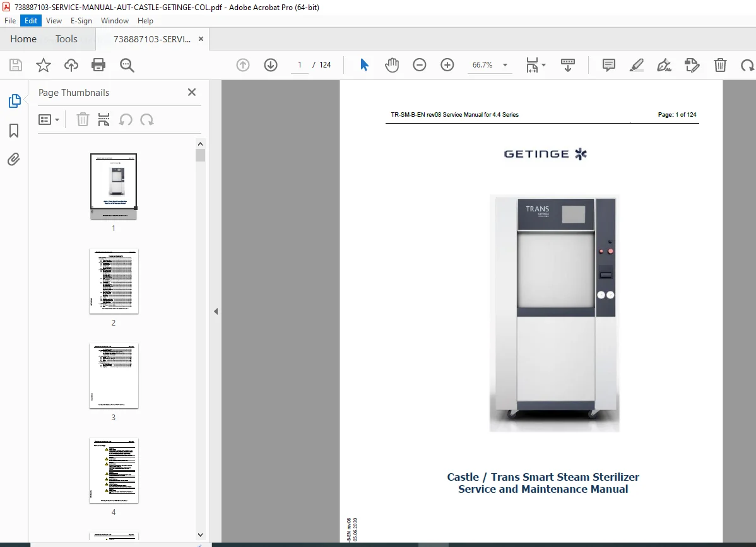
Task: Open the View menu
Action: pyautogui.click(x=54, y=21)
